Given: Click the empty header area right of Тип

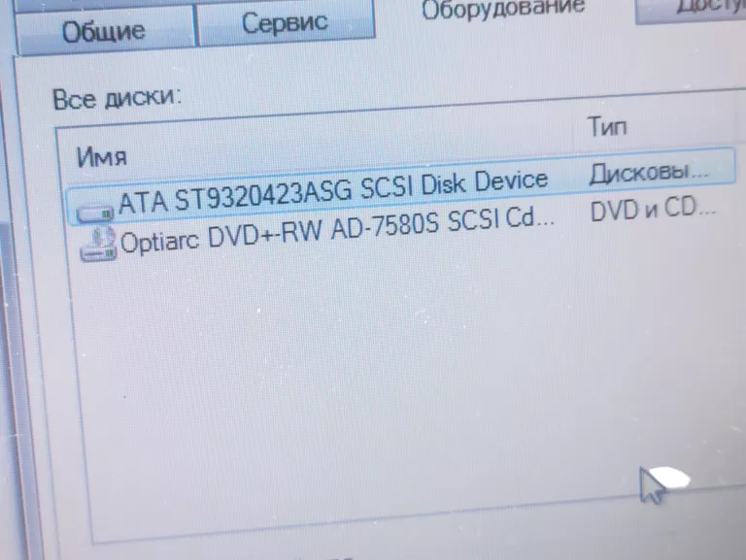Looking at the screenshot, I should tap(685, 122).
